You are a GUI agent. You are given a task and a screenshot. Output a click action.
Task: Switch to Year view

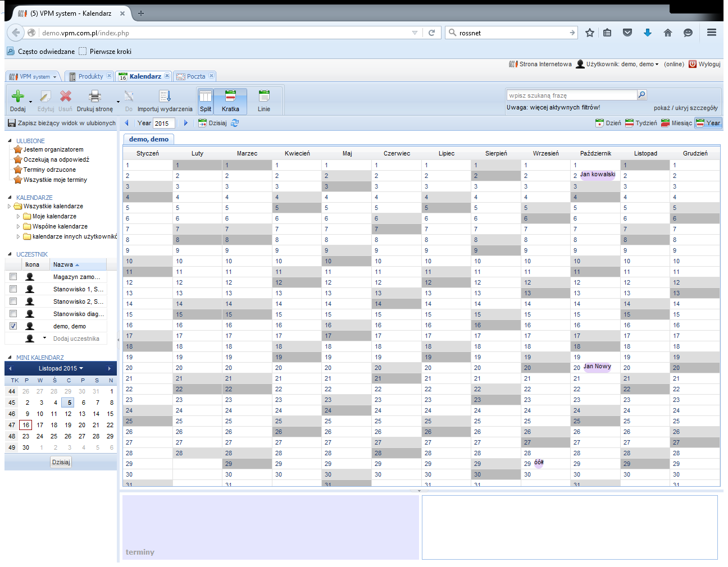(708, 123)
